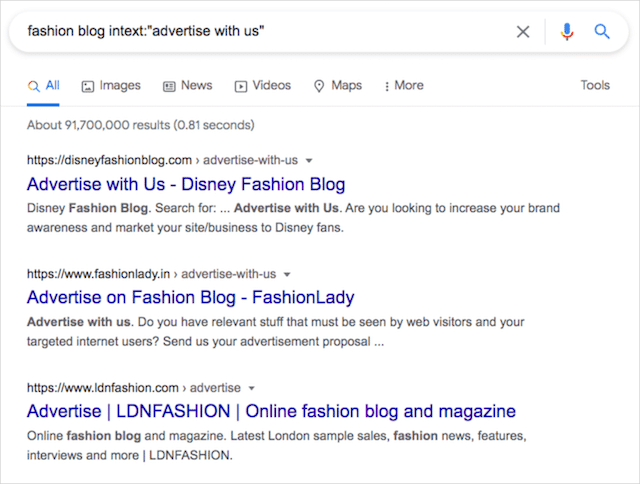
Task: Click the www.ldnfashion.com URL breadcrumb
Action: [x=103, y=387]
